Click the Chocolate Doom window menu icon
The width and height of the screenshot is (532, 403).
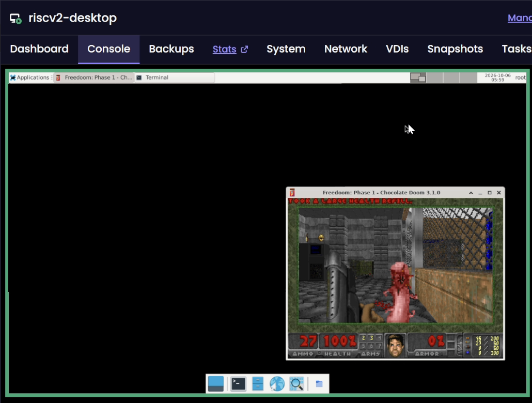[292, 193]
